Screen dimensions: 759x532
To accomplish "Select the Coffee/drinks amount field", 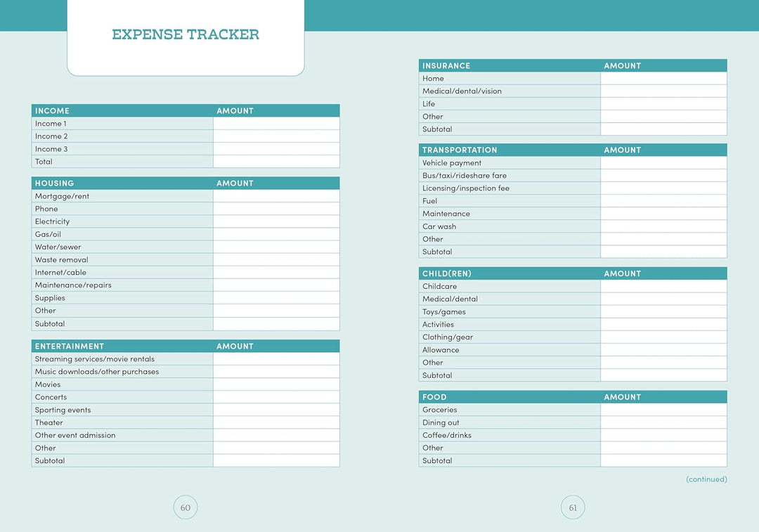I will (x=663, y=435).
